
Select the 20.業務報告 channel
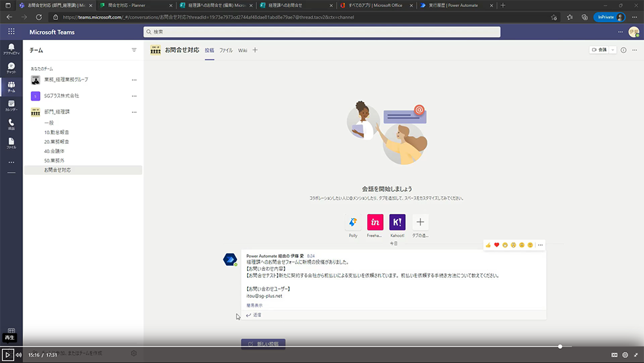coord(57,141)
